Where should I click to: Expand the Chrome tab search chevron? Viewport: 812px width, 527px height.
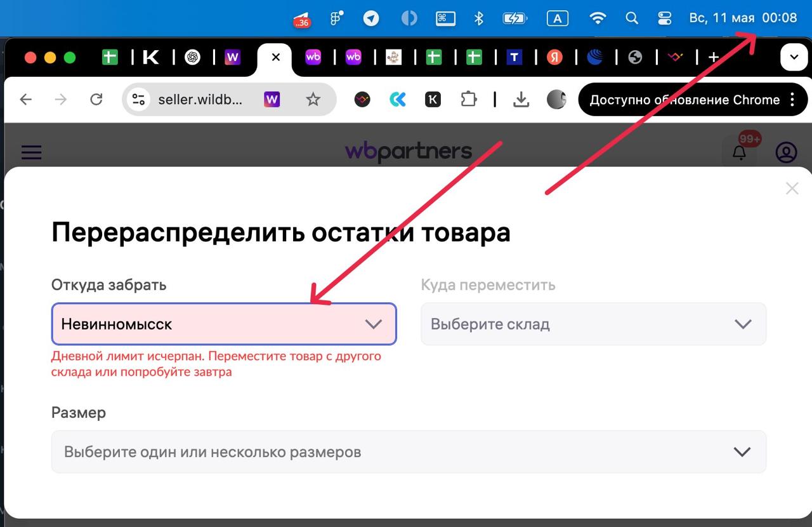[x=794, y=58]
